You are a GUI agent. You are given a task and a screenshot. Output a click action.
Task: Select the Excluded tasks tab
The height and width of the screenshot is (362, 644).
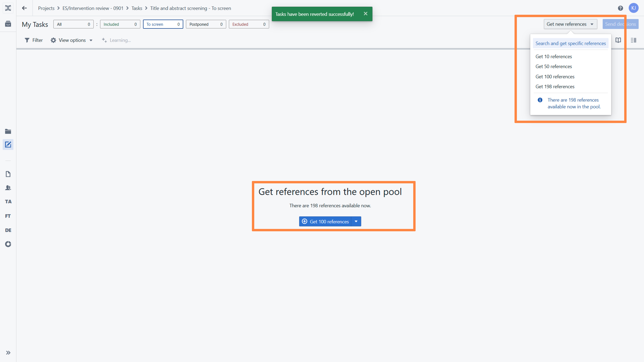[249, 24]
